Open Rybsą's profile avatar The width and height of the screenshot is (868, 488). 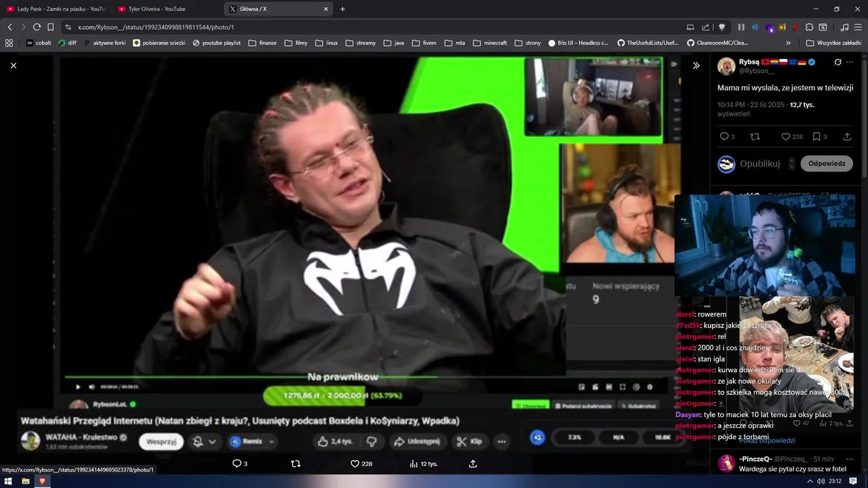726,66
